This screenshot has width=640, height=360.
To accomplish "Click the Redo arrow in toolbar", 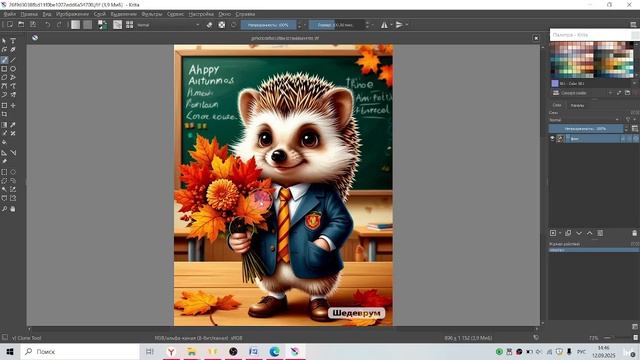I will pos(60,25).
